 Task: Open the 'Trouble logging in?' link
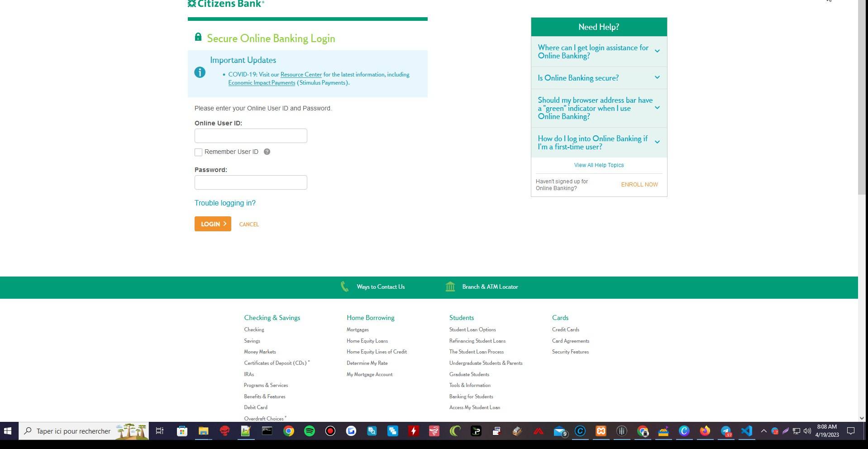pos(225,203)
